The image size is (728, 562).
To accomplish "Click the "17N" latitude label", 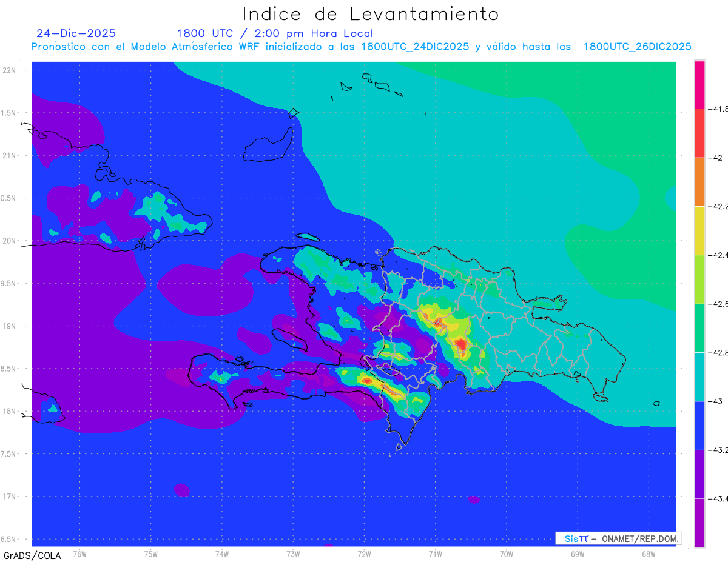I will click(x=9, y=497).
